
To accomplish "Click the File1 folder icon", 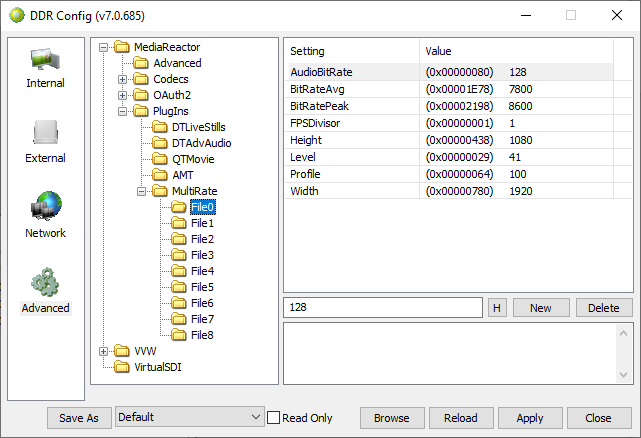I will (179, 223).
